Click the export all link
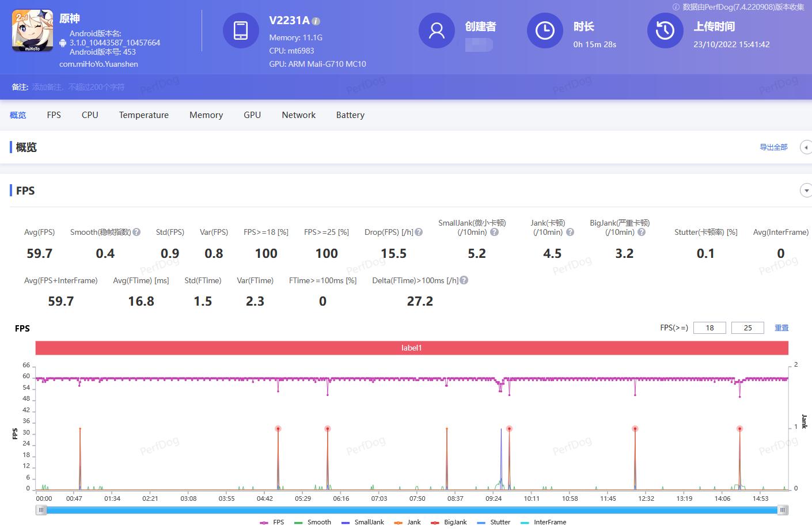812x529 pixels. click(x=773, y=147)
